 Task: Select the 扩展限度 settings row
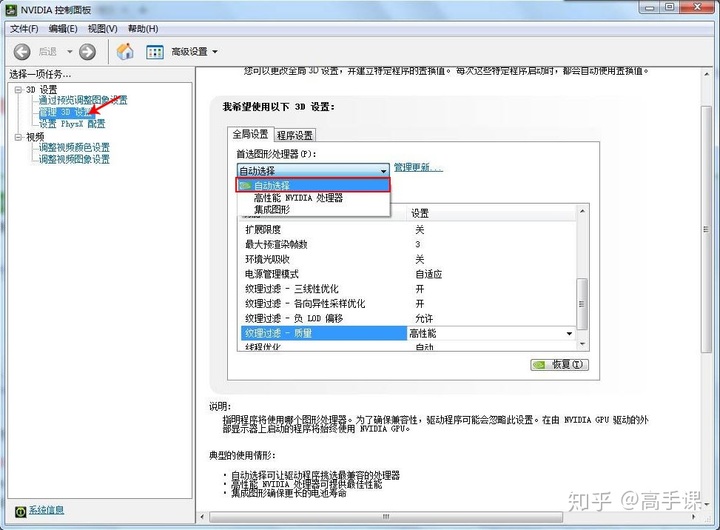[408, 230]
